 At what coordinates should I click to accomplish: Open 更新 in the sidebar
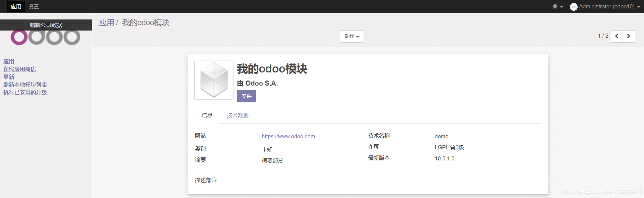pos(9,77)
